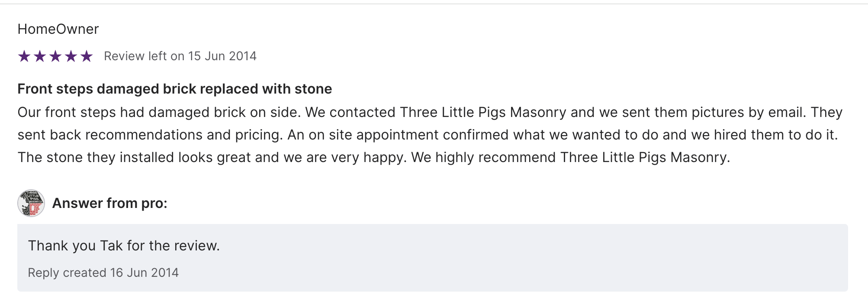Click the HomeOwner reviewer name
The image size is (868, 292).
point(58,29)
